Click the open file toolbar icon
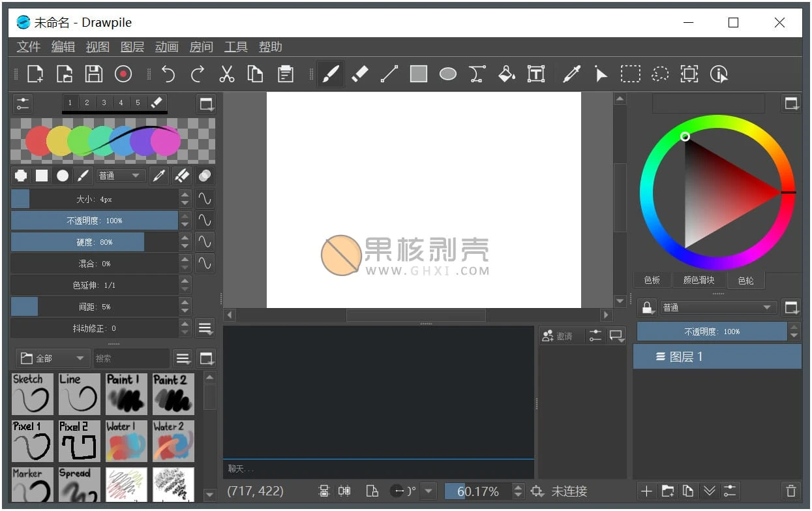This screenshot has width=812, height=511. click(x=65, y=74)
